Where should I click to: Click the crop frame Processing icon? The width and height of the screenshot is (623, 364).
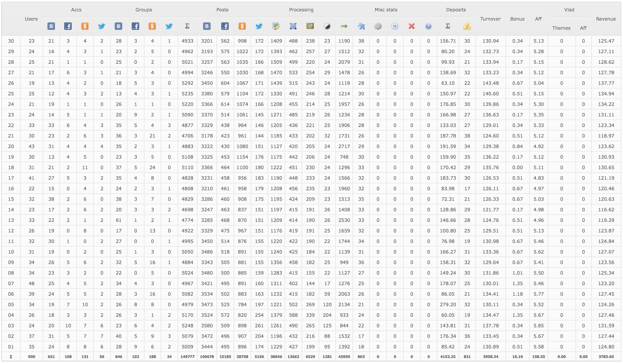(293, 26)
